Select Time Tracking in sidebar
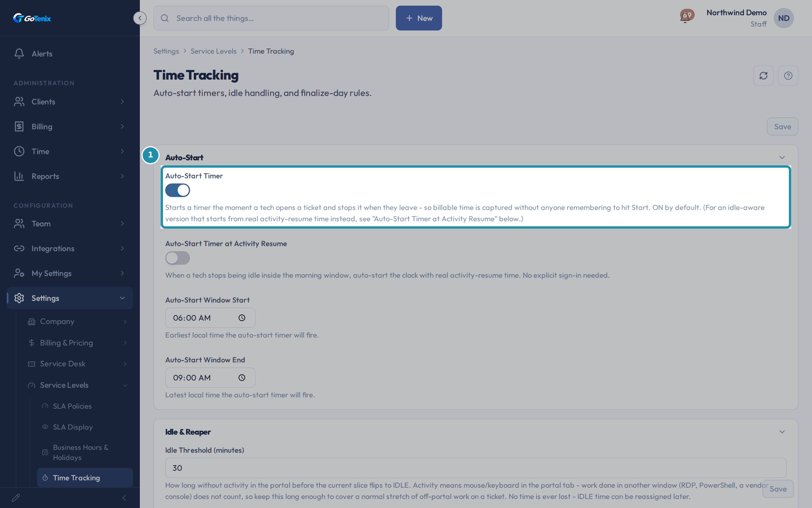This screenshot has height=508, width=812. [x=85, y=478]
